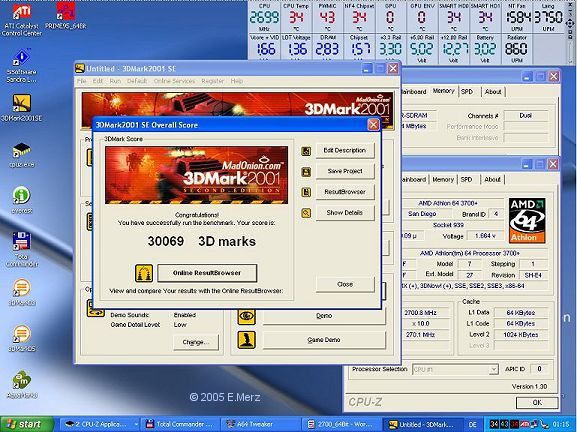Click the magnifier icon beside Show Details
Screen dimensions: 577x432
[x=306, y=213]
